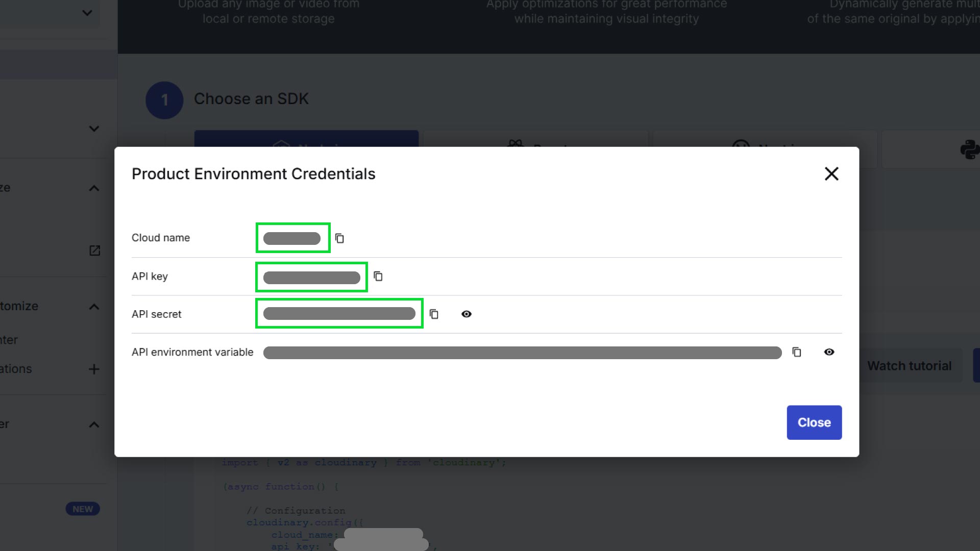
Task: Copy the API key value
Action: (378, 276)
